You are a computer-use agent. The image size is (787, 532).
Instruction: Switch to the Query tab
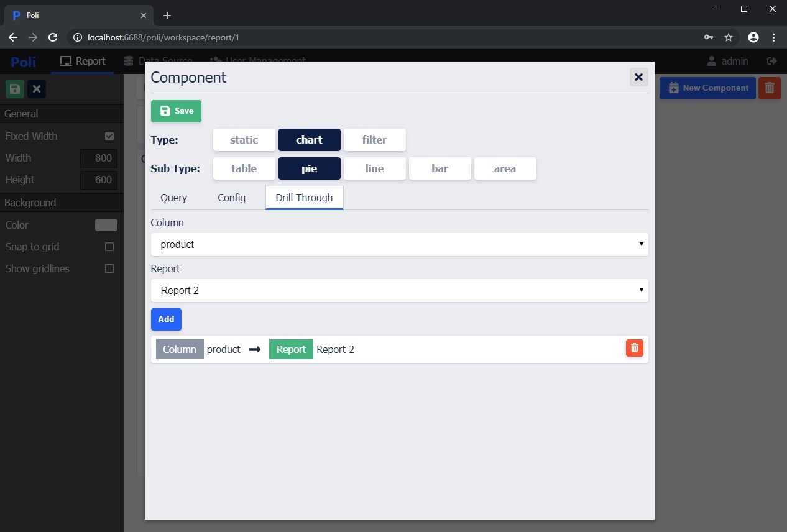coord(173,198)
